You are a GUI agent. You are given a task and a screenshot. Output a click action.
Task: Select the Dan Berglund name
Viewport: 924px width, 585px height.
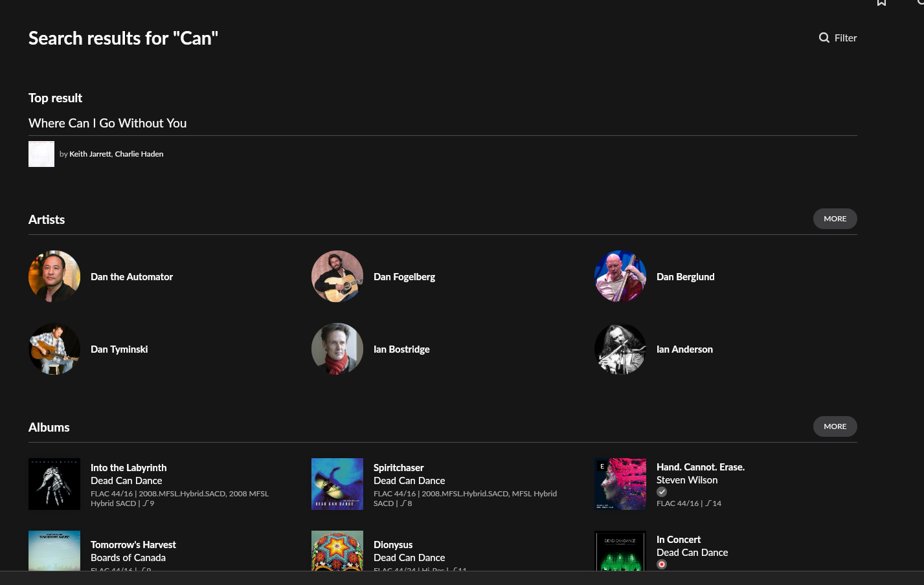[686, 277]
